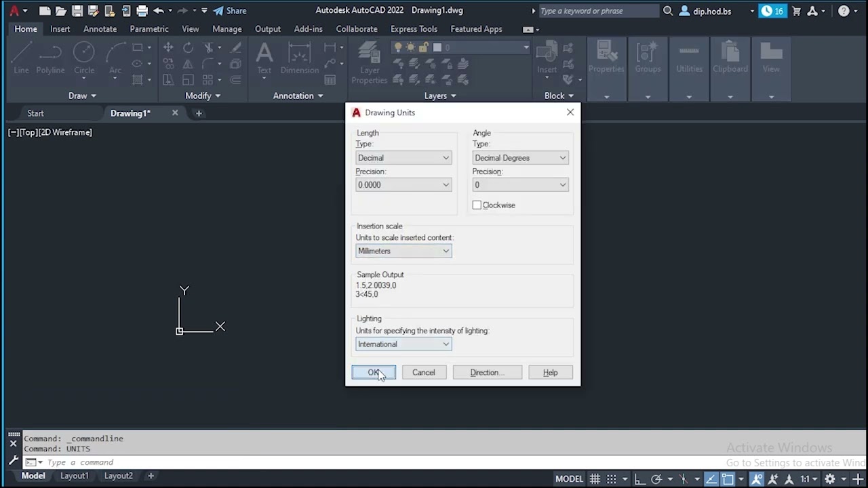Open Layer Properties manager
Screen dimensions: 868x488
pyautogui.click(x=369, y=62)
